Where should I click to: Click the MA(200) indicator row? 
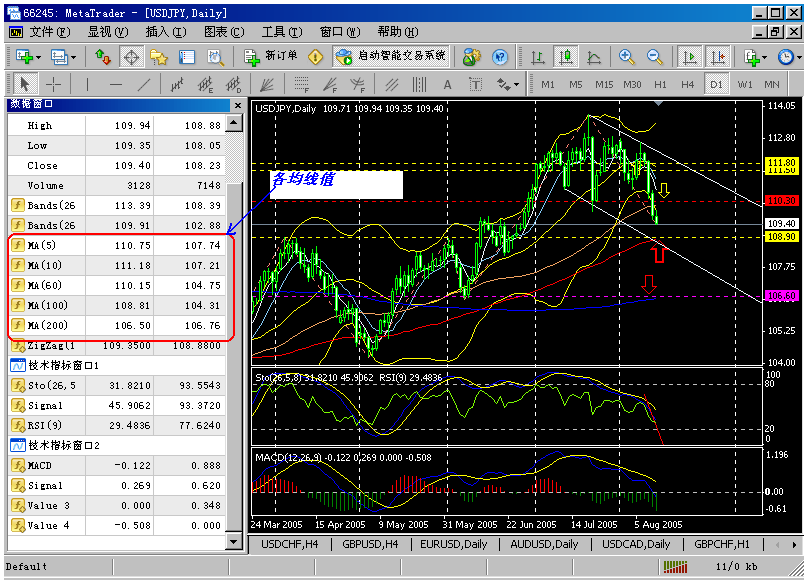click(120, 325)
